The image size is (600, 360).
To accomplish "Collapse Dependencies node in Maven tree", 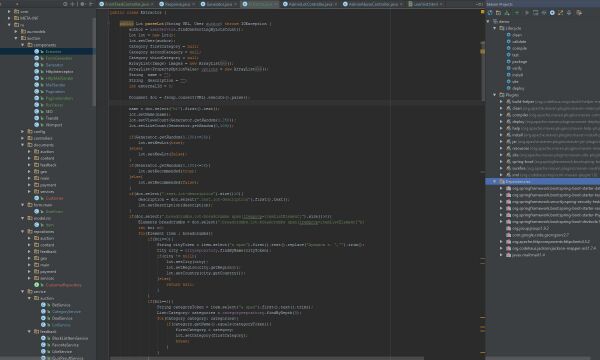I will point(494,181).
